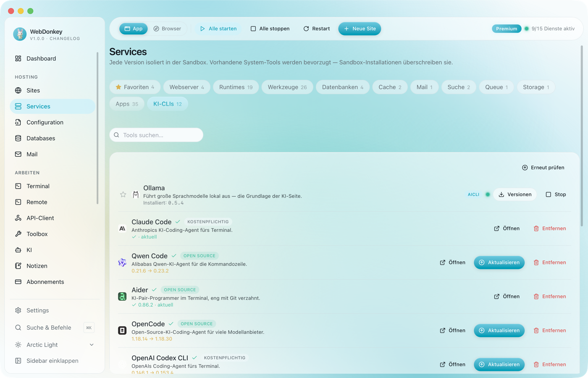Open the CHANGELOG link
Image resolution: width=588 pixels, height=378 pixels.
click(x=65, y=39)
